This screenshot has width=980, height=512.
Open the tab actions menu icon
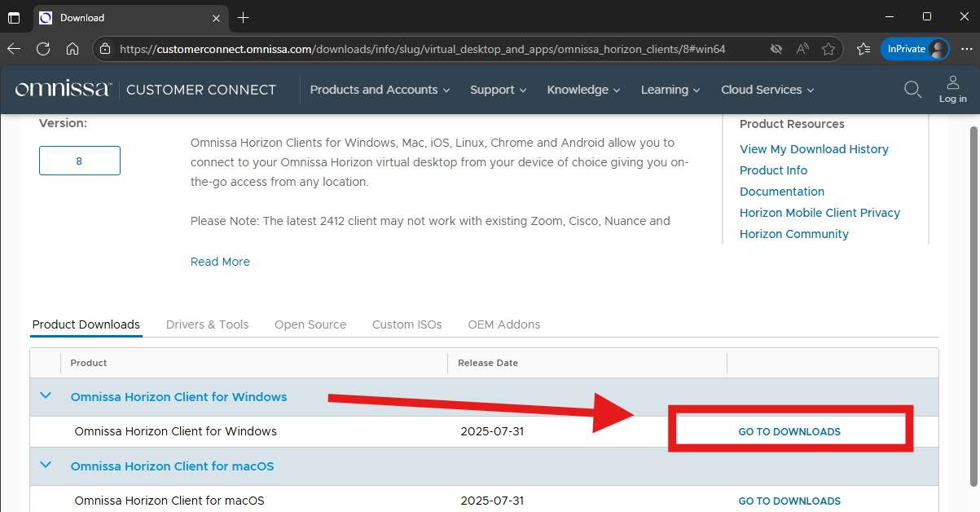(14, 17)
